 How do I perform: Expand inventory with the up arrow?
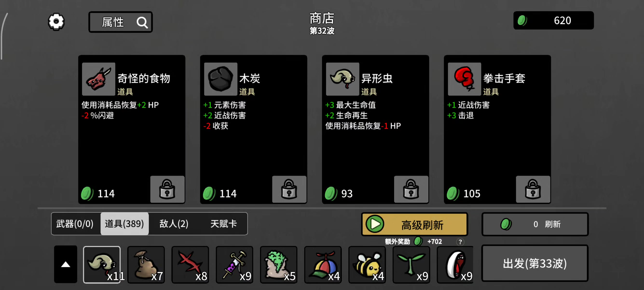[x=66, y=264]
